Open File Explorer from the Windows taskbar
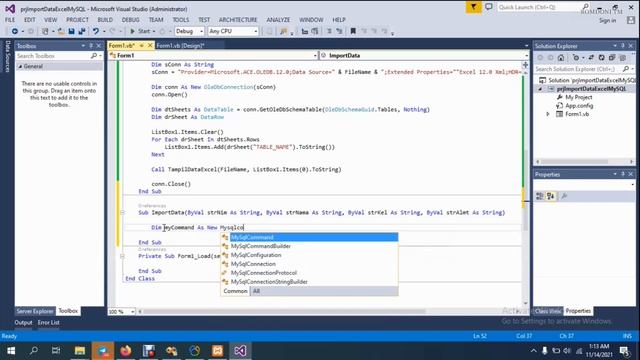This screenshot has width=640, height=360. tap(80, 351)
